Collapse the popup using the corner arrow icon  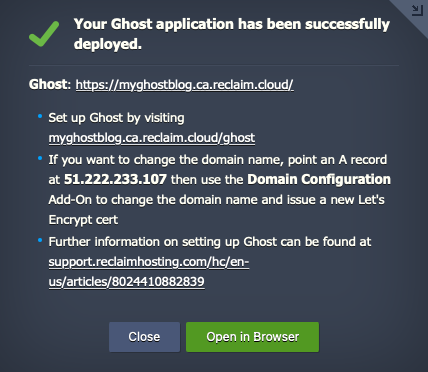[x=417, y=10]
